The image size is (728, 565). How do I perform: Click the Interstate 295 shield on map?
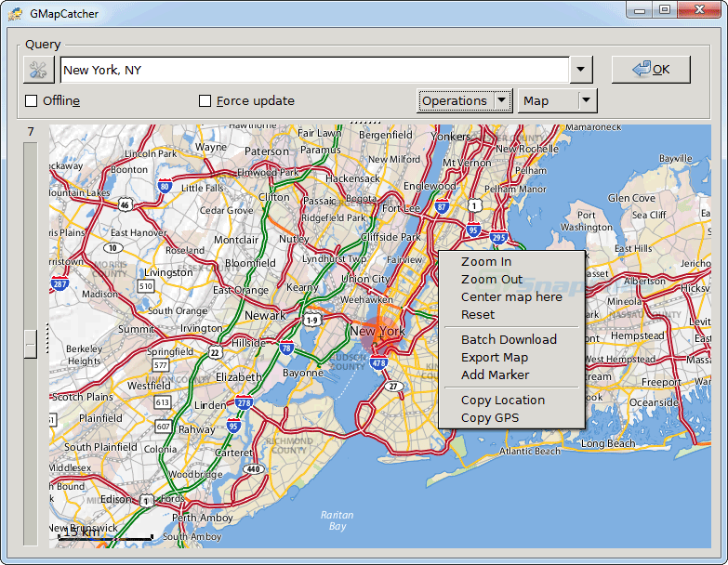[498, 238]
